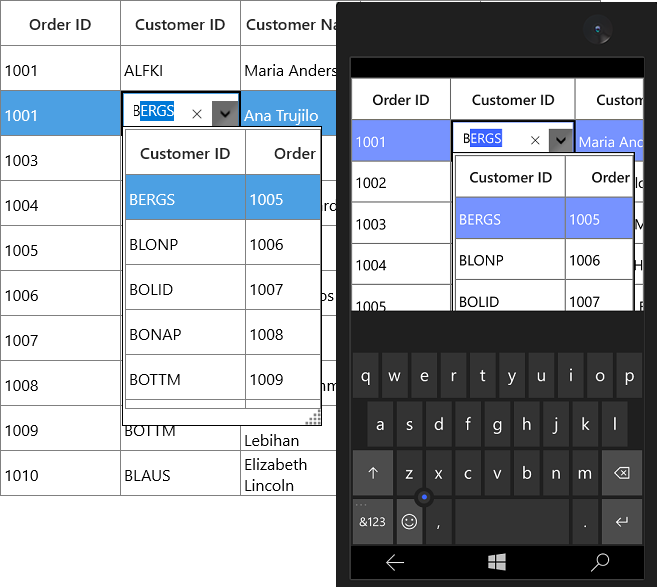
Task: Tap the m key
Action: pos(585,473)
